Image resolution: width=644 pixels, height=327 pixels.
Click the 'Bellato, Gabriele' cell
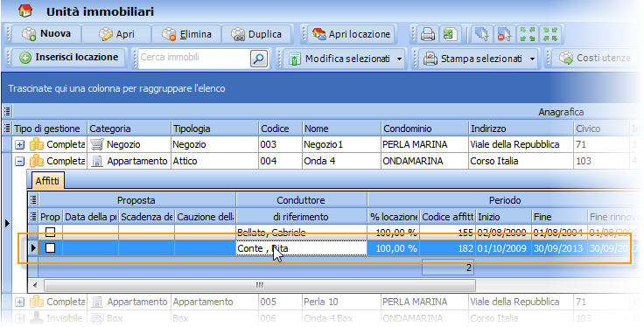point(301,233)
